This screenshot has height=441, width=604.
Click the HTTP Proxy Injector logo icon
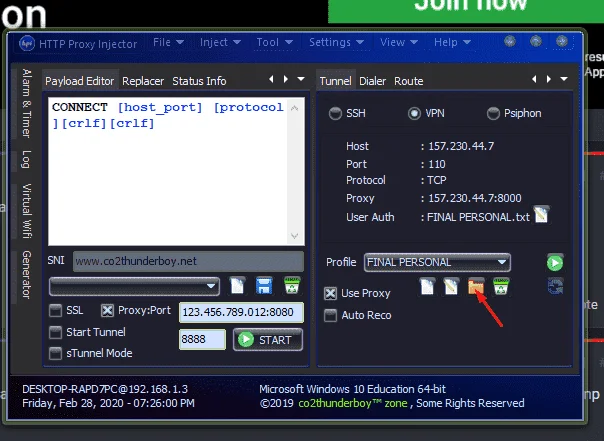(x=27, y=43)
